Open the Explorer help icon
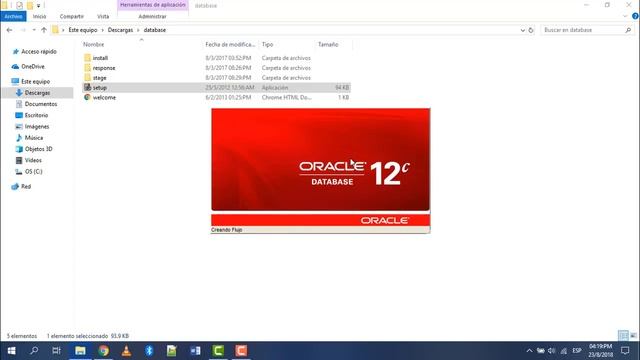 tap(636, 16)
